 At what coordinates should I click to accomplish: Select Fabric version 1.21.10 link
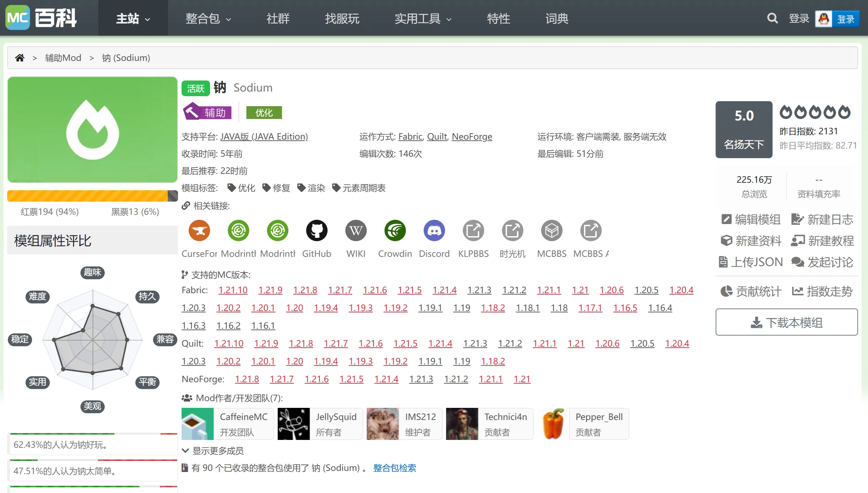click(233, 290)
